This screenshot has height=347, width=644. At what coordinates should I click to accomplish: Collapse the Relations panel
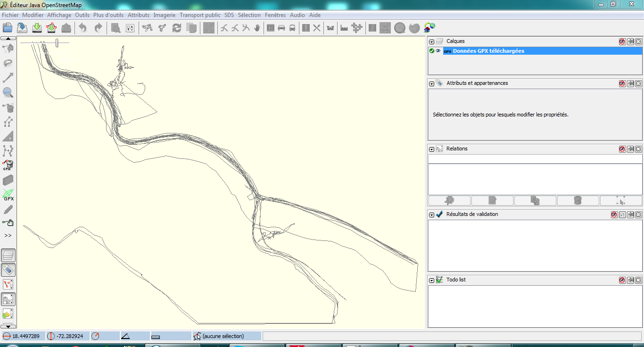[432, 149]
